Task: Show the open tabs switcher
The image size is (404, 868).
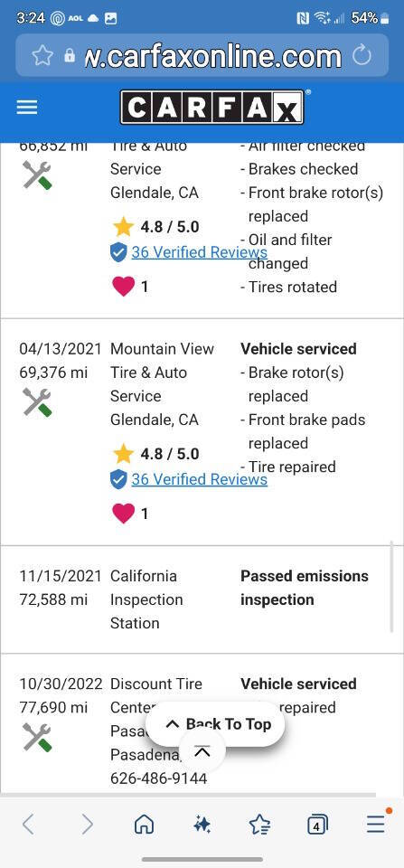Action: click(x=317, y=826)
